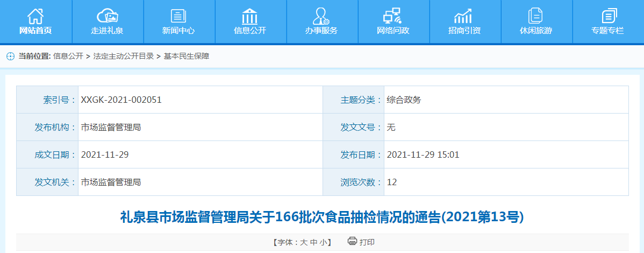Go to 新闻中心 section
Viewport: 644px width, 253px height.
[x=178, y=31]
